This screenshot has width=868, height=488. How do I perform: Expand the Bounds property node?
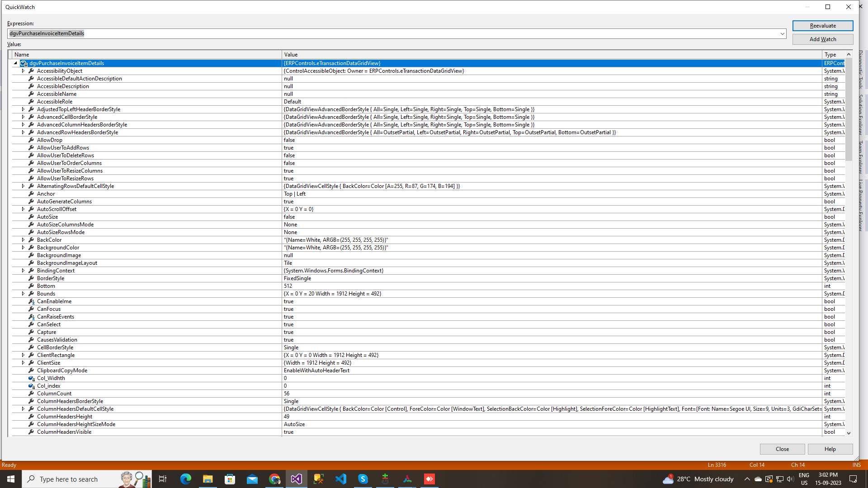23,294
